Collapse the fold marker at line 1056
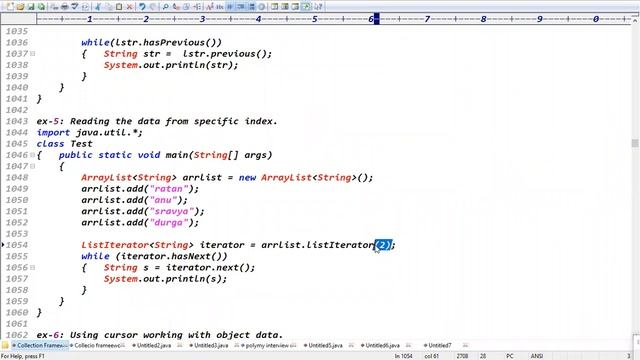Screen dimensions: 640x360 pyautogui.click(x=33, y=267)
